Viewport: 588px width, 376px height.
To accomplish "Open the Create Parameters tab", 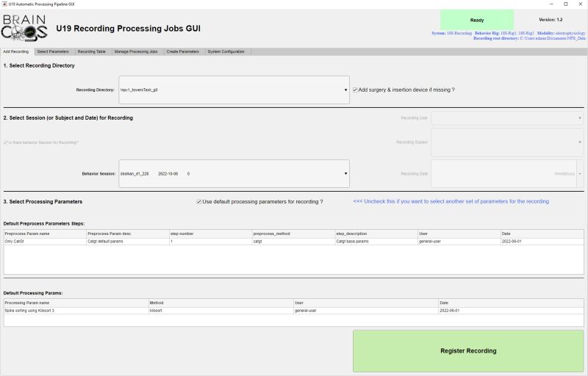I will tap(182, 51).
